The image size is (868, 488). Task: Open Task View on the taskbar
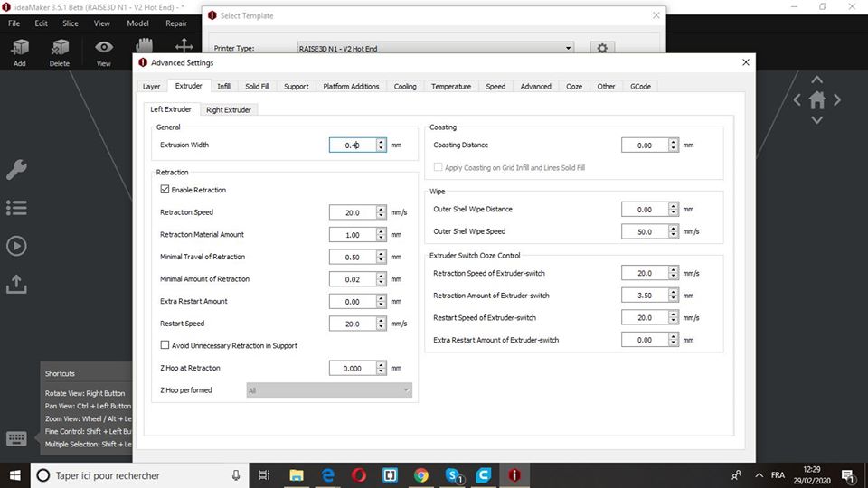click(264, 475)
